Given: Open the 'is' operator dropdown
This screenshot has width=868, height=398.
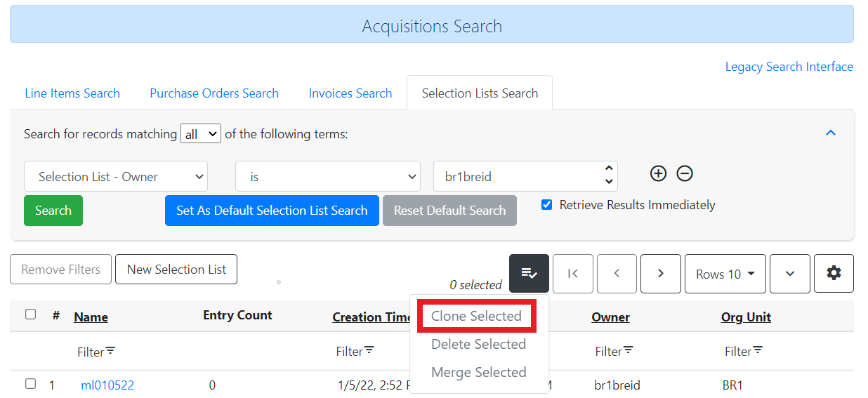Looking at the screenshot, I should [328, 176].
